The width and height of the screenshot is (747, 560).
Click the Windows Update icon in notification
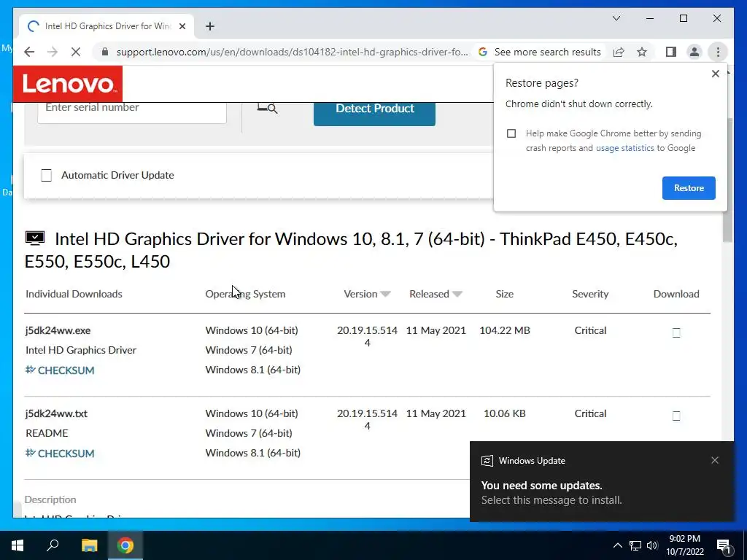click(x=487, y=461)
